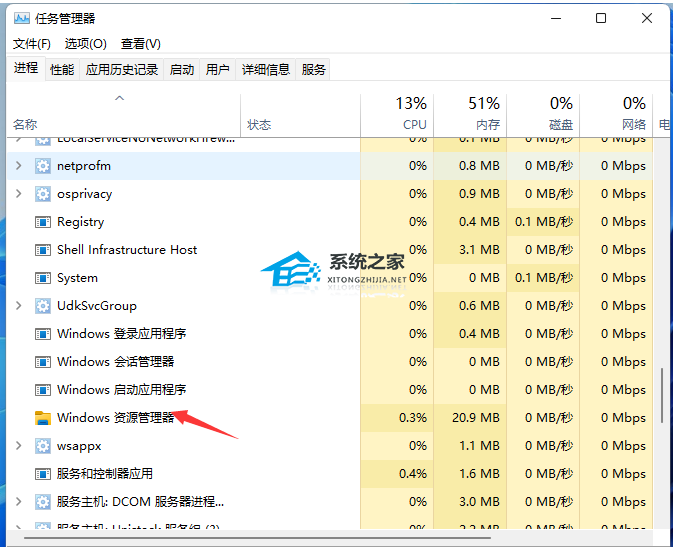Click the vertical scrollbar thumb

(x=662, y=395)
